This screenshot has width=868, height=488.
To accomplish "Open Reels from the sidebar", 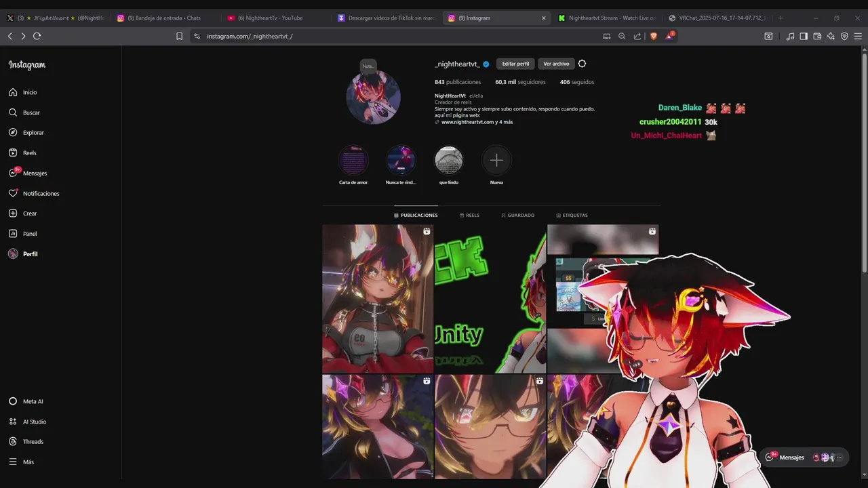I will (x=22, y=153).
